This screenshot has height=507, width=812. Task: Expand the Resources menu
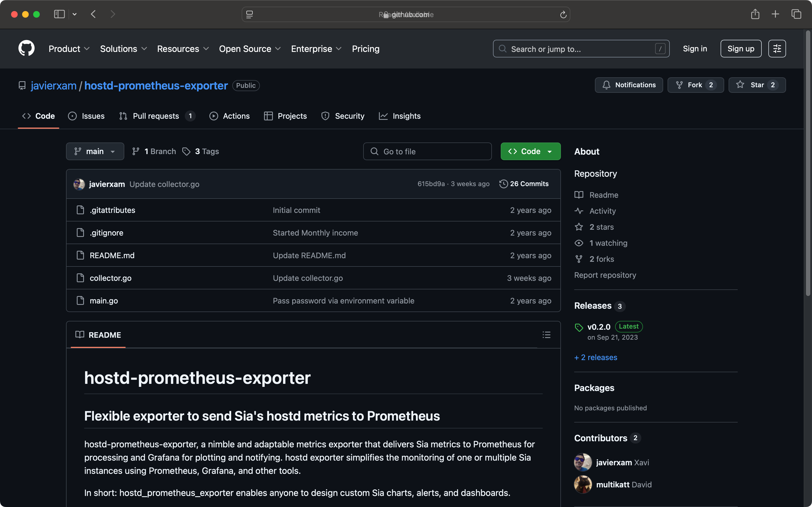183,49
